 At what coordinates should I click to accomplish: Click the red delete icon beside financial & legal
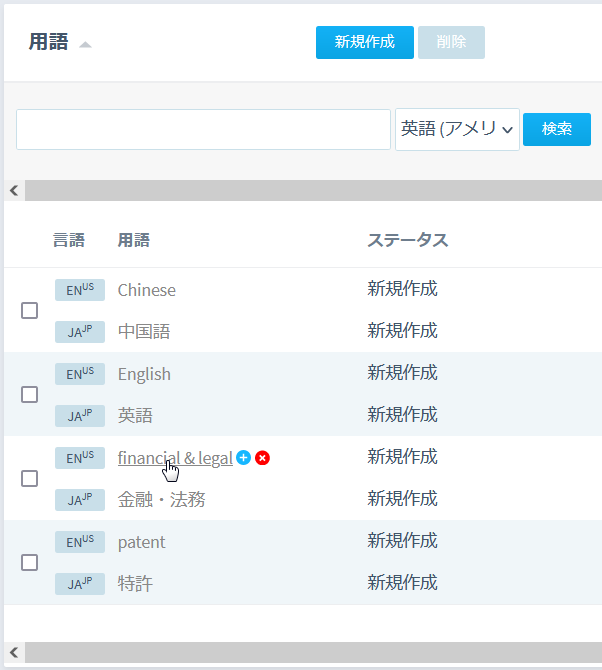262,458
